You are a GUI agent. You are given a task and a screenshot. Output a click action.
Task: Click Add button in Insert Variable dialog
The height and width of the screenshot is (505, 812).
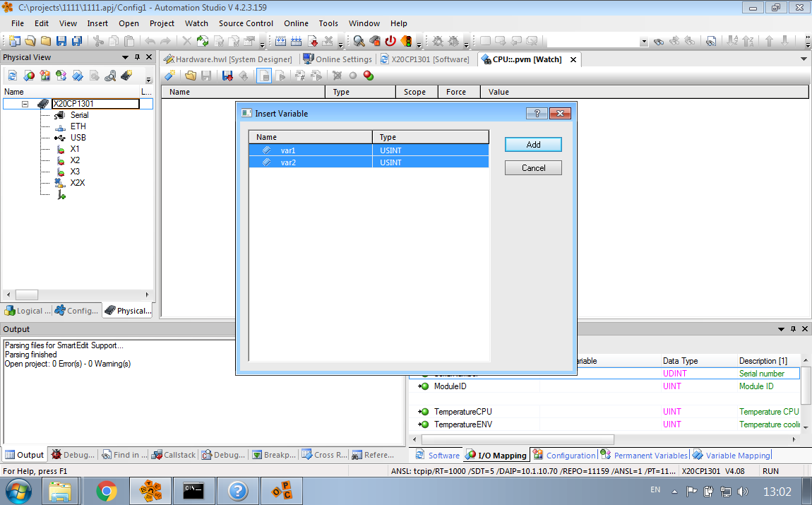tap(533, 145)
